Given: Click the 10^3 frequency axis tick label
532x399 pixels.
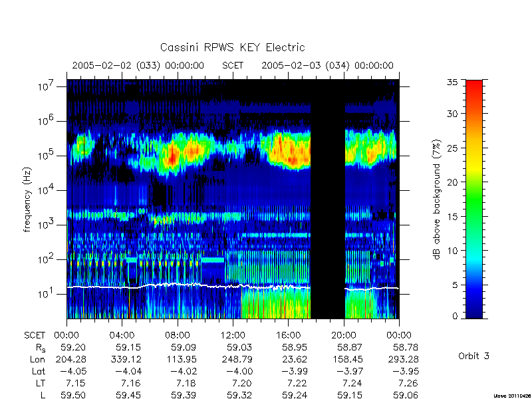Looking at the screenshot, I should [47, 225].
